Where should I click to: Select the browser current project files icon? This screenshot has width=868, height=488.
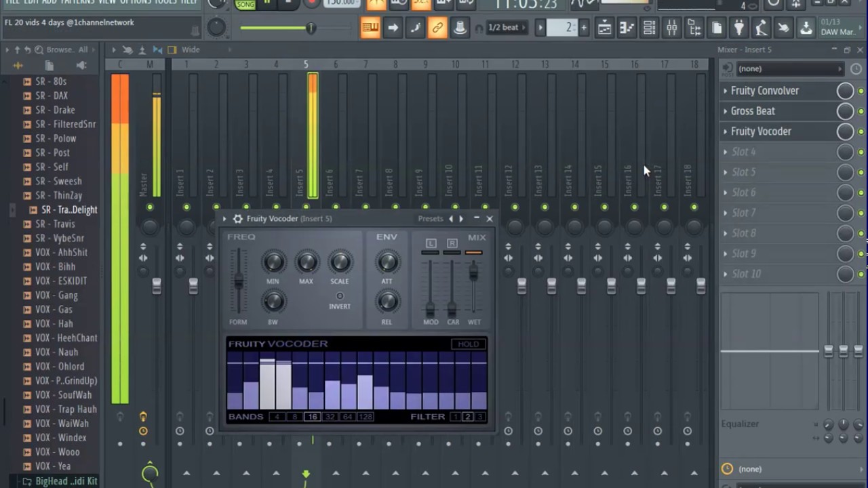point(50,65)
